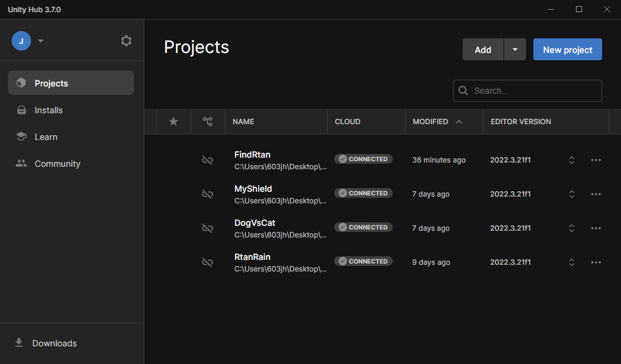Open the Preferences gear icon
The height and width of the screenshot is (364, 621).
pyautogui.click(x=126, y=41)
